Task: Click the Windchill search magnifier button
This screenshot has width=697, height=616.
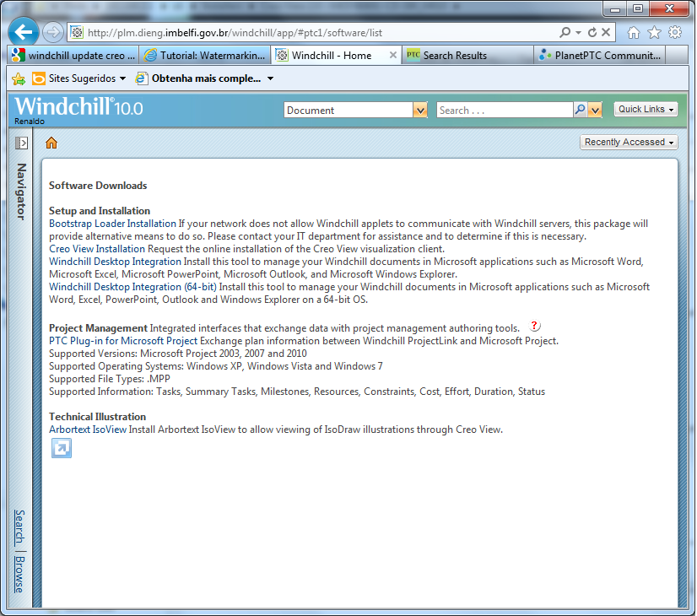Action: point(580,110)
